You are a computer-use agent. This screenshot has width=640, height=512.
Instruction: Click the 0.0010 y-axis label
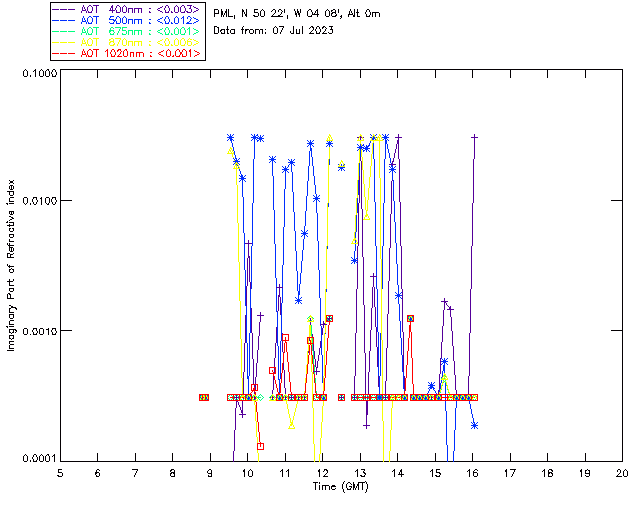click(39, 331)
